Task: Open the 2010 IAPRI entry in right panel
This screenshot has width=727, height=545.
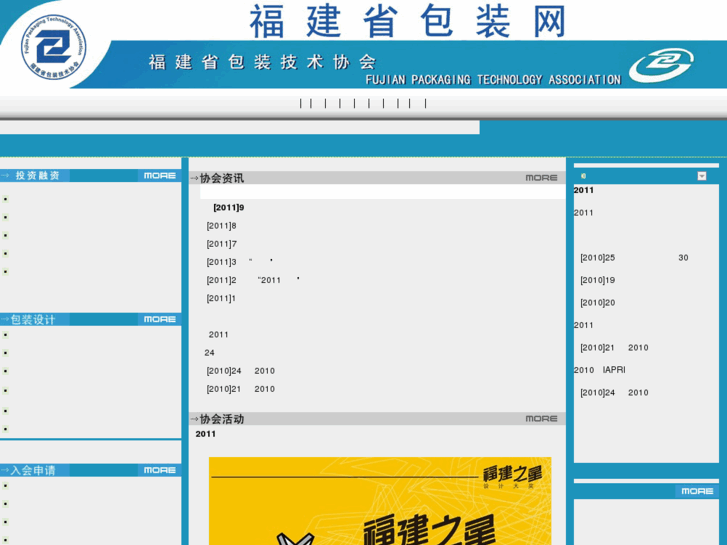Action: [599, 370]
